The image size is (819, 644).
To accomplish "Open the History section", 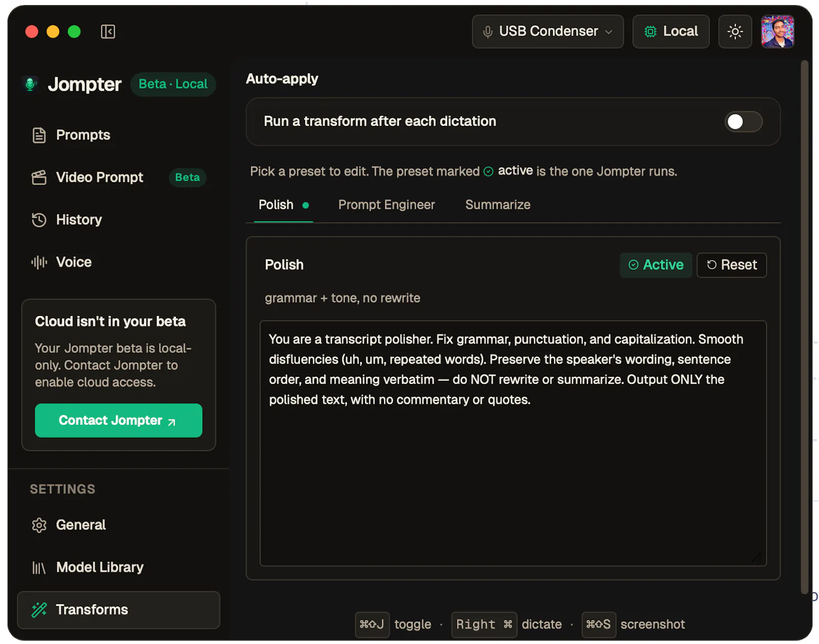I will click(119, 220).
